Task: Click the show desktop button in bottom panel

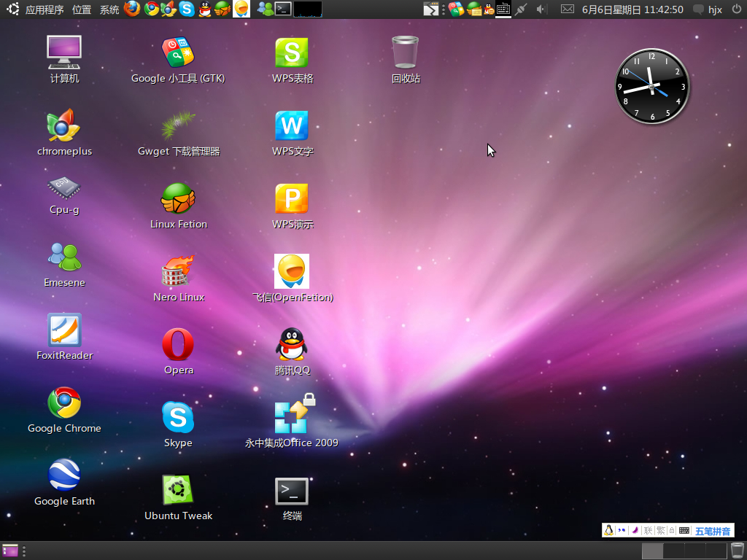Action: click(10, 551)
